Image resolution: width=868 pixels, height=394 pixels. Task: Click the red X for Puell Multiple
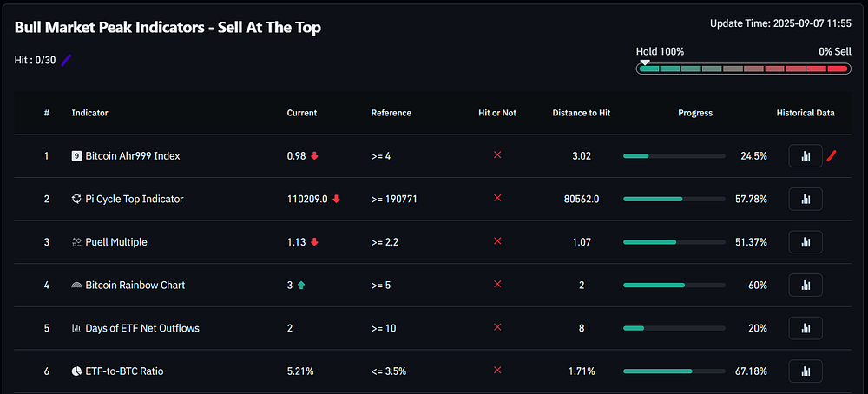click(x=497, y=240)
